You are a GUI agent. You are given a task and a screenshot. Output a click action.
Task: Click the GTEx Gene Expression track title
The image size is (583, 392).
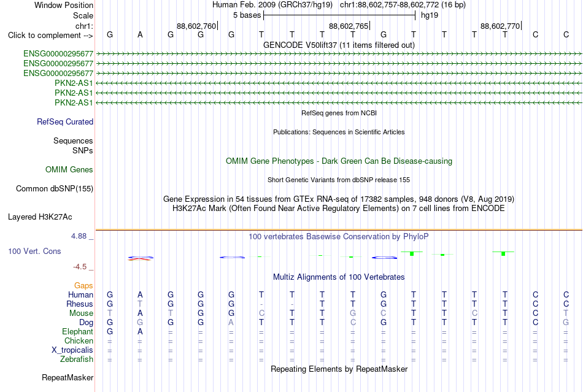click(339, 199)
